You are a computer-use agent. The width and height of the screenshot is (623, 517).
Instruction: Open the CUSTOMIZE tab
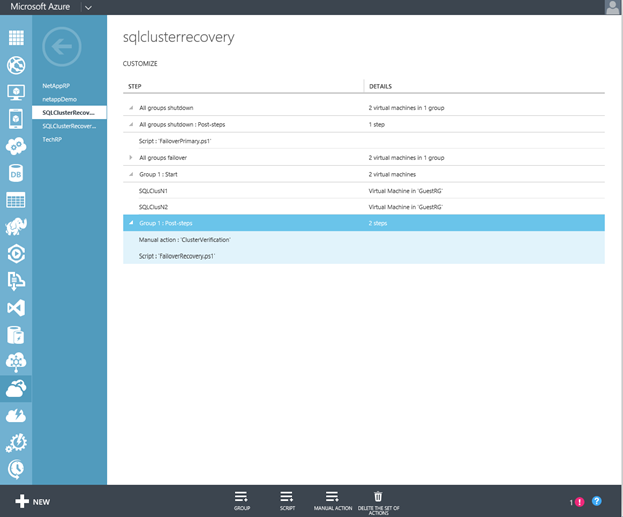click(140, 64)
